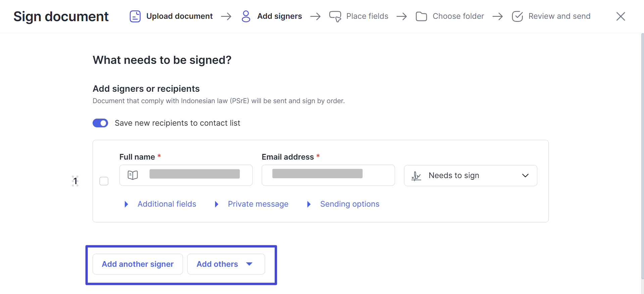The image size is (644, 294).
Task: Toggle Save new recipients to contact list
Action: pos(100,123)
